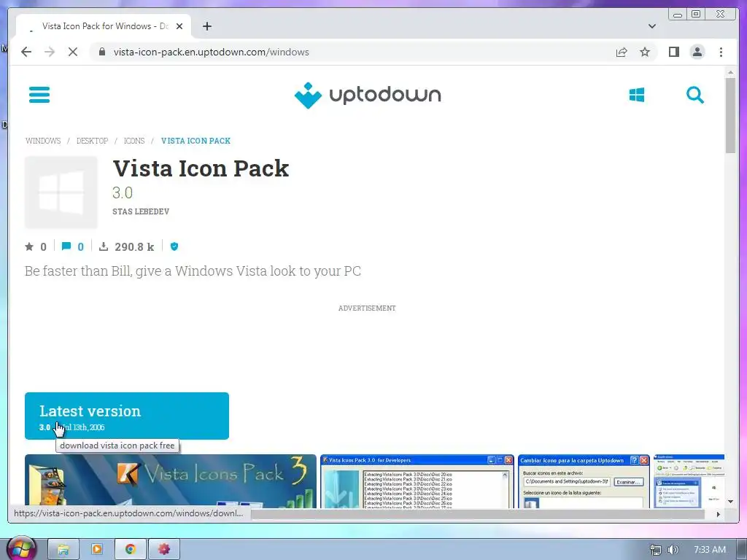Screen dimensions: 747x560
Task: Go to WINDOWS breadcrumb
Action: tap(43, 141)
